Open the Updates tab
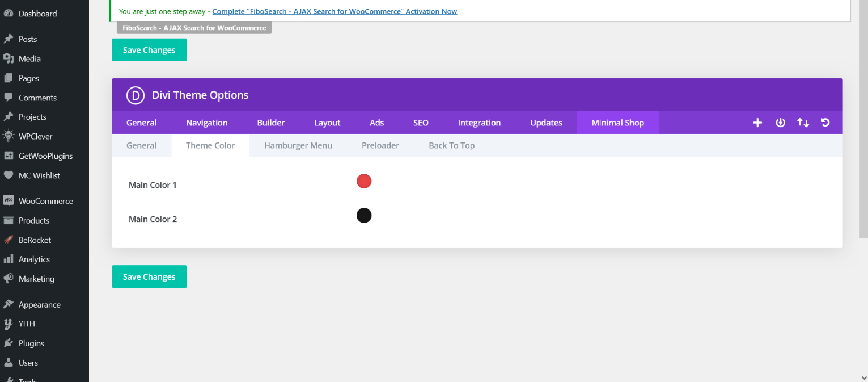This screenshot has width=868, height=382. click(x=546, y=123)
